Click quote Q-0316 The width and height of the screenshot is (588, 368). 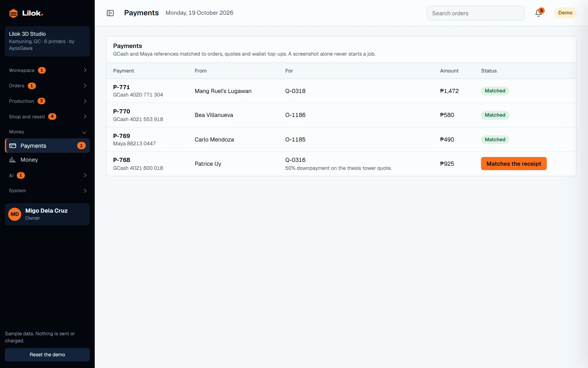click(295, 160)
